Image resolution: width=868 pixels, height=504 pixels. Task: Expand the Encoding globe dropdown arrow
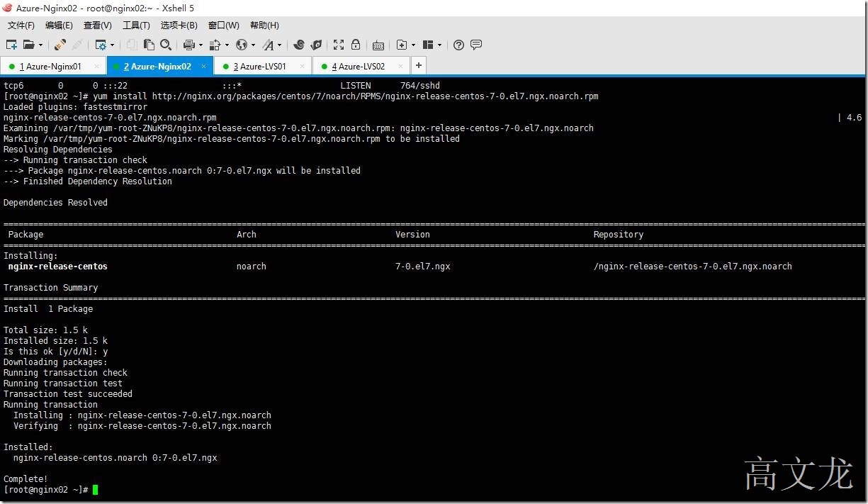(253, 45)
